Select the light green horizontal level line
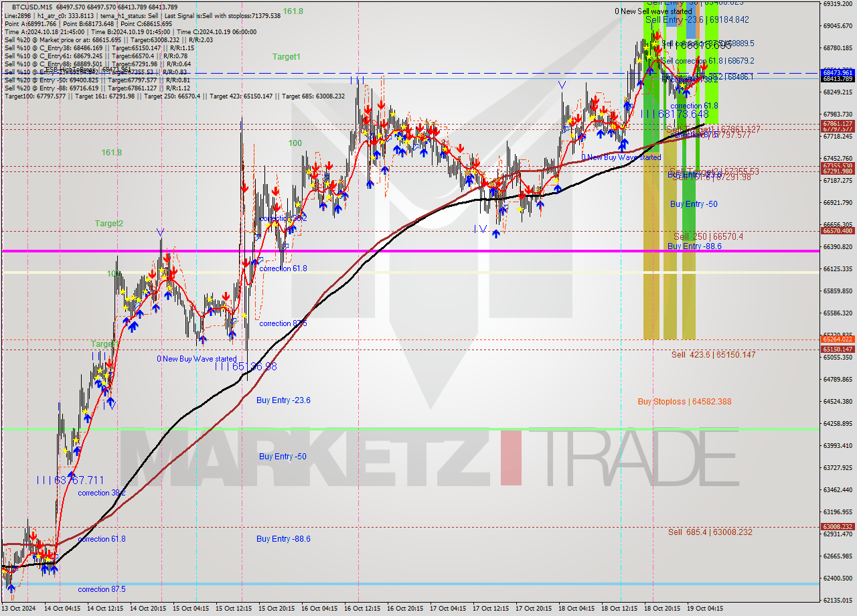Image resolution: width=857 pixels, height=616 pixels. 410,429
